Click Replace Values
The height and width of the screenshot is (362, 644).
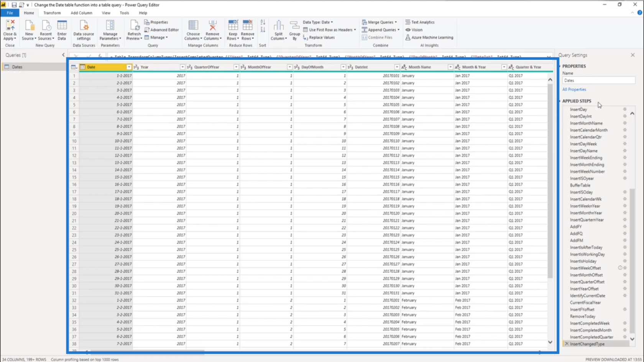[319, 38]
